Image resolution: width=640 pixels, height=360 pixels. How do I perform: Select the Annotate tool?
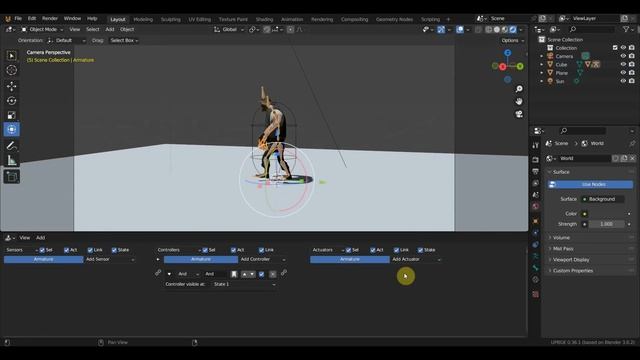(11, 146)
